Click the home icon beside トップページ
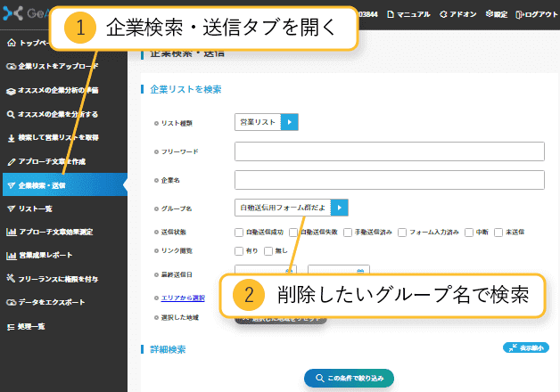The width and height of the screenshot is (560, 392). tap(12, 43)
